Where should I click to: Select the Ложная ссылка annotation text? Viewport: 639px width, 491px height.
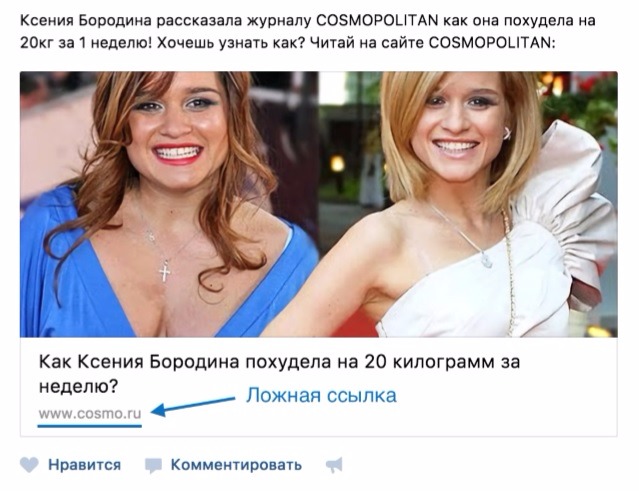(321, 395)
